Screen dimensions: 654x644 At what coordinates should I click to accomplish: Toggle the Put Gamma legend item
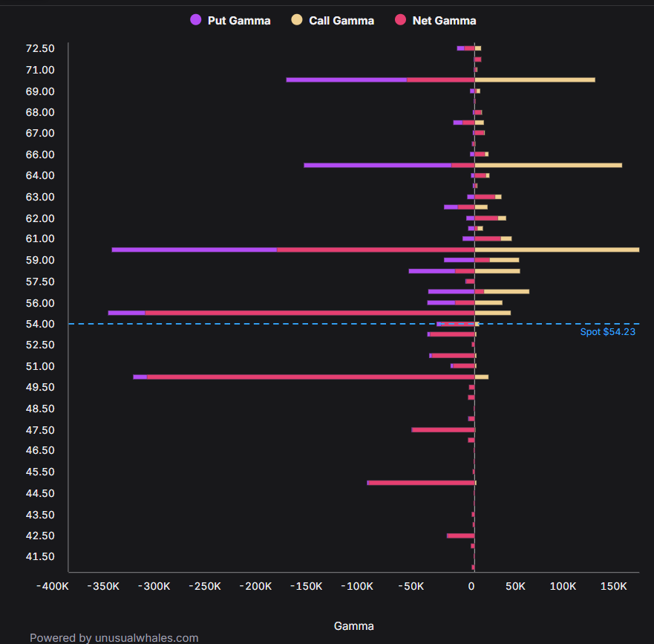[230, 21]
